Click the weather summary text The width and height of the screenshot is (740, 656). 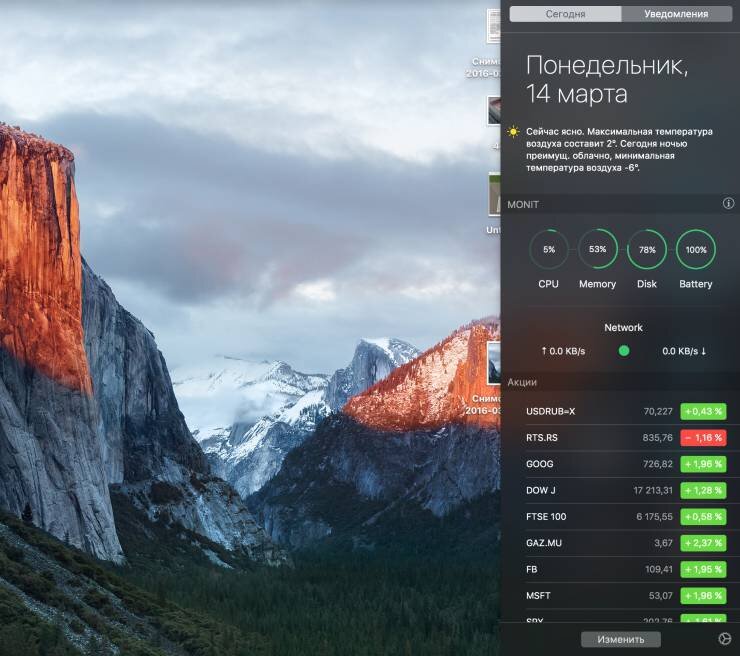pyautogui.click(x=619, y=150)
